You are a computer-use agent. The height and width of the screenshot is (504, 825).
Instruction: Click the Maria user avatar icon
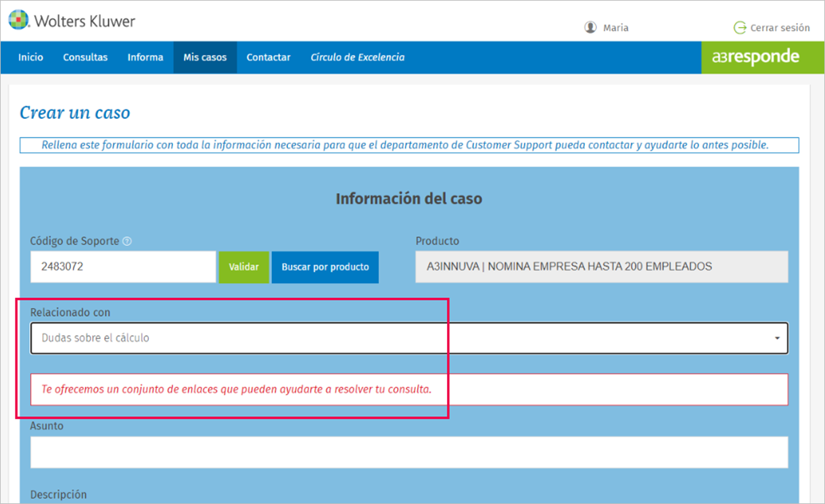590,28
